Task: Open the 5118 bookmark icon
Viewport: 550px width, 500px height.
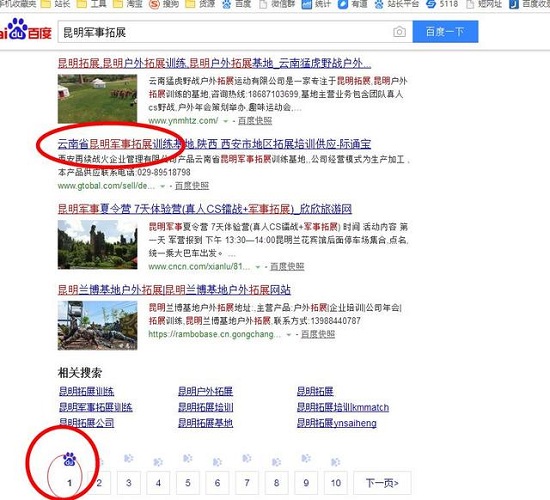Action: (x=431, y=4)
